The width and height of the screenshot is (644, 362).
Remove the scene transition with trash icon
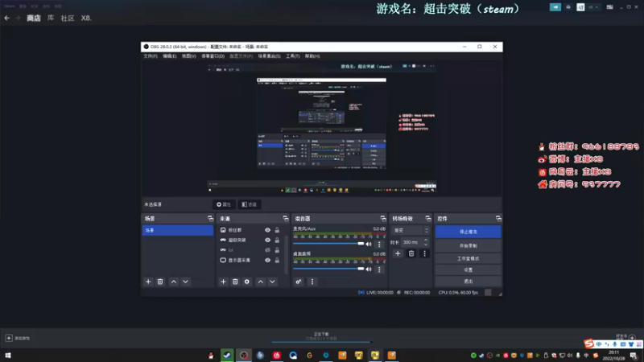click(411, 253)
